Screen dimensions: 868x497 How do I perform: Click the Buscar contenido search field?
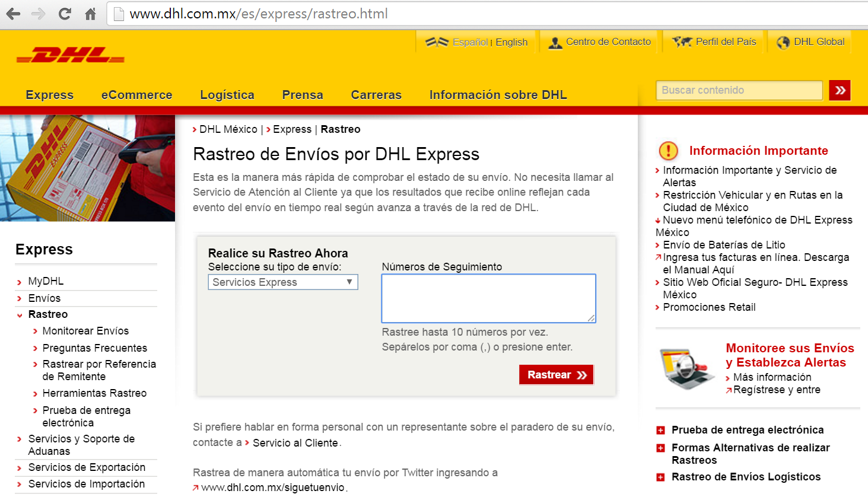coord(739,90)
